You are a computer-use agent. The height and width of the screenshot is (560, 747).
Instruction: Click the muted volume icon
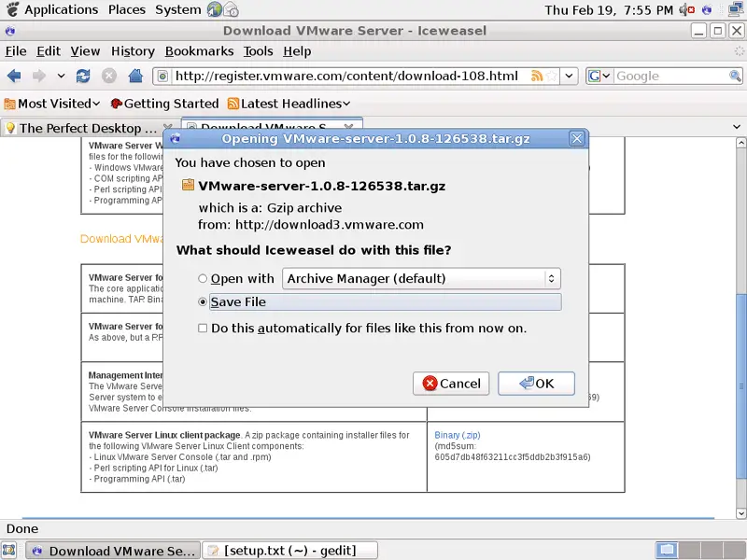click(686, 9)
